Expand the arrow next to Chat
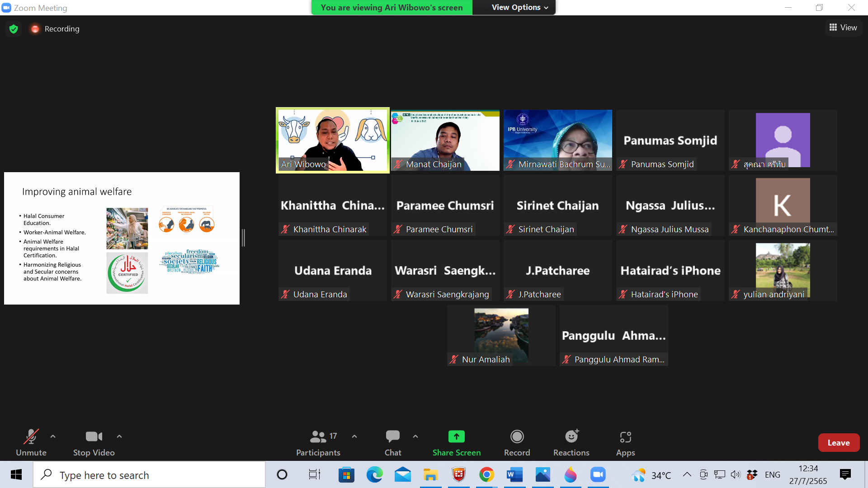The width and height of the screenshot is (868, 488). [x=415, y=436]
